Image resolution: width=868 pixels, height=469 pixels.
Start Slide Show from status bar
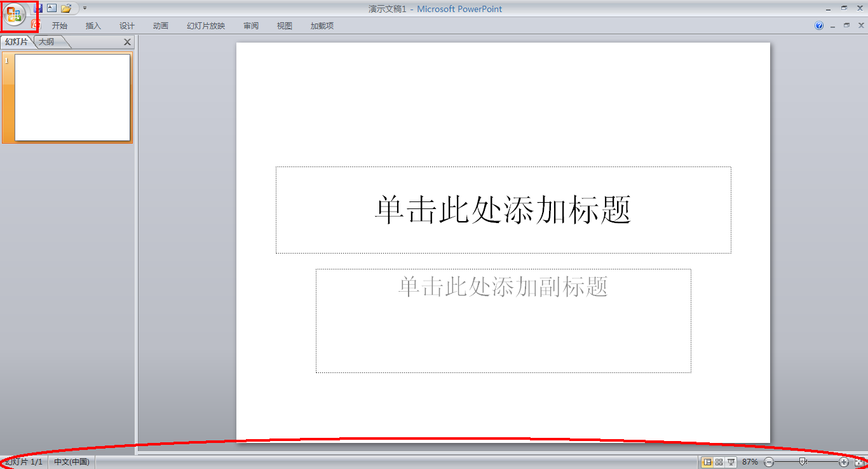click(731, 462)
